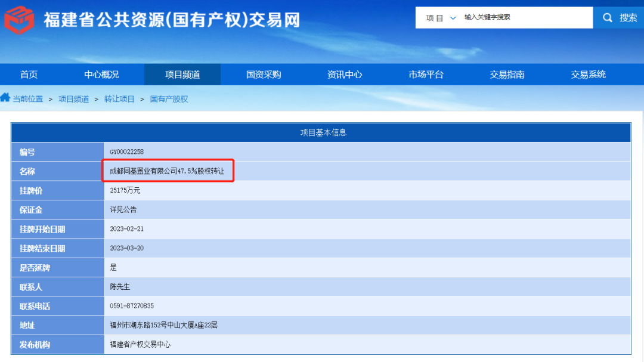This screenshot has height=362, width=644.
Task: Open the 首页 nav tab
Action: click(29, 75)
